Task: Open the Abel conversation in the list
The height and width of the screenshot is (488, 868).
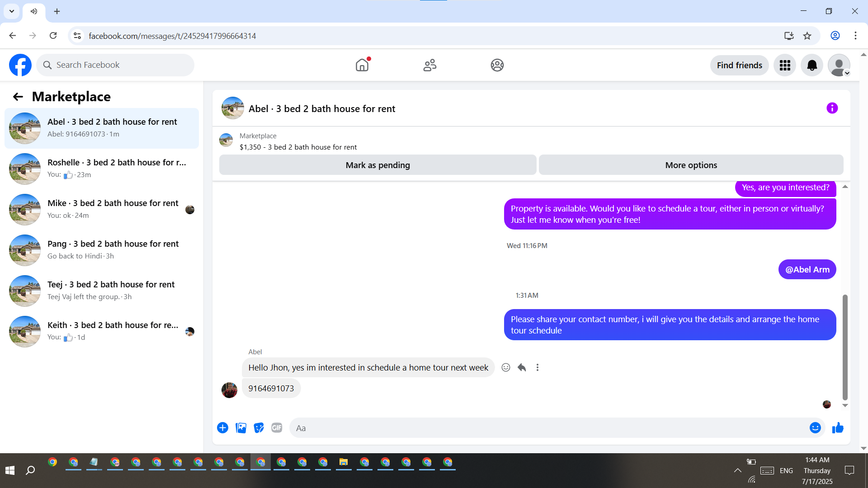Action: coord(102,128)
